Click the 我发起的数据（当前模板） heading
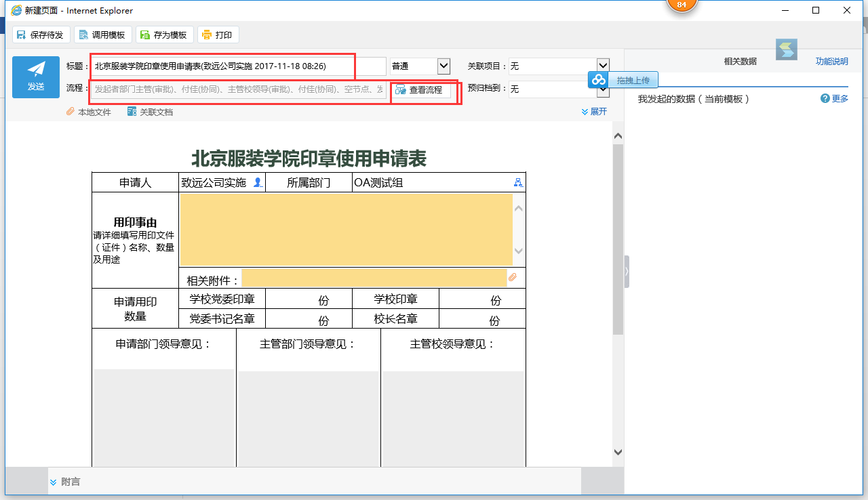The height and width of the screenshot is (500, 868). tap(694, 99)
